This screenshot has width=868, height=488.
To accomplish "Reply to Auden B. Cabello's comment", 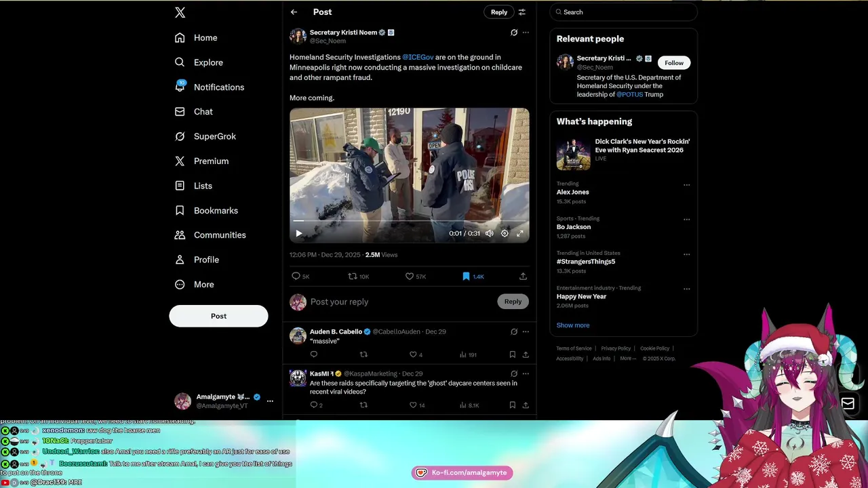I will point(314,354).
